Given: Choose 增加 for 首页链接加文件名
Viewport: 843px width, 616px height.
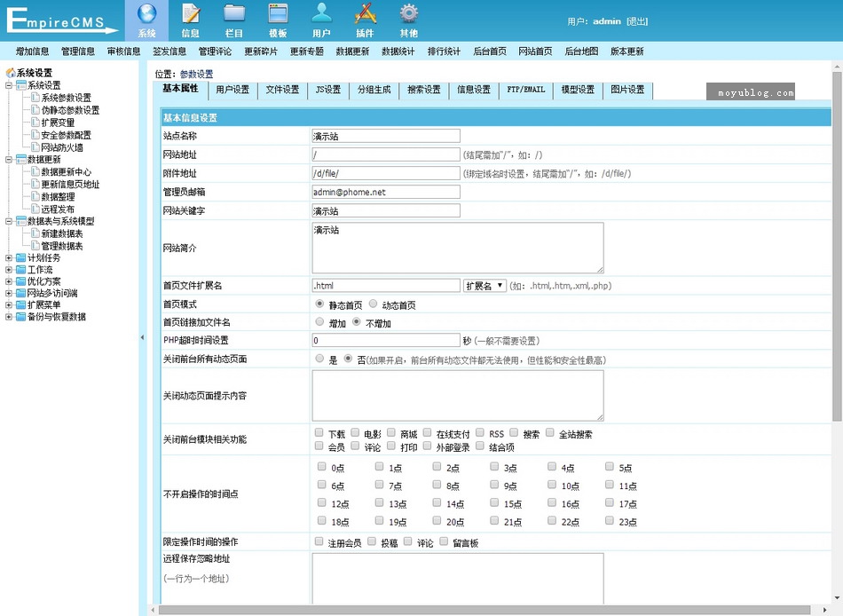Looking at the screenshot, I should pos(319,322).
